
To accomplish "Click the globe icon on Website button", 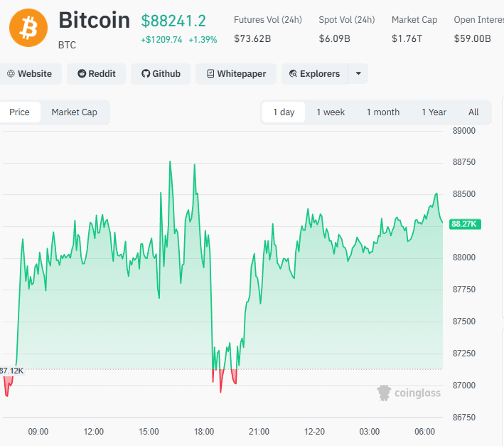I will pyautogui.click(x=11, y=74).
